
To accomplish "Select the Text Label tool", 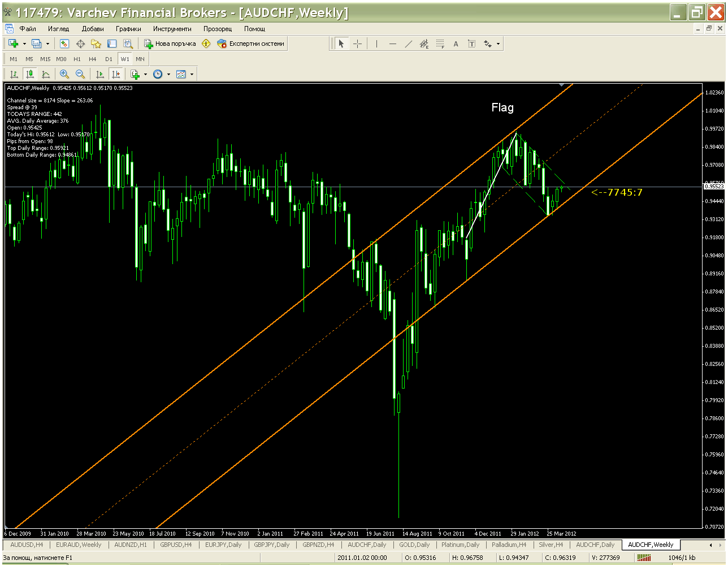I will tap(472, 44).
